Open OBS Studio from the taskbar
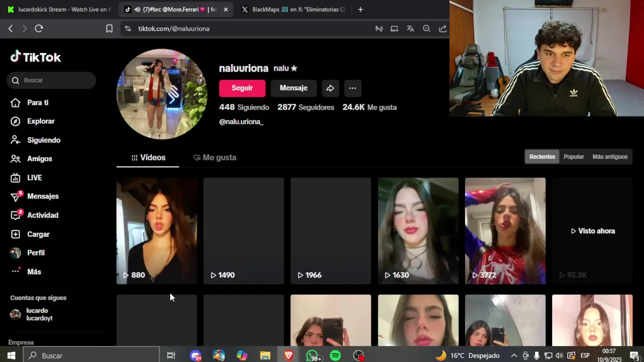This screenshot has height=362, width=644. pos(359,355)
